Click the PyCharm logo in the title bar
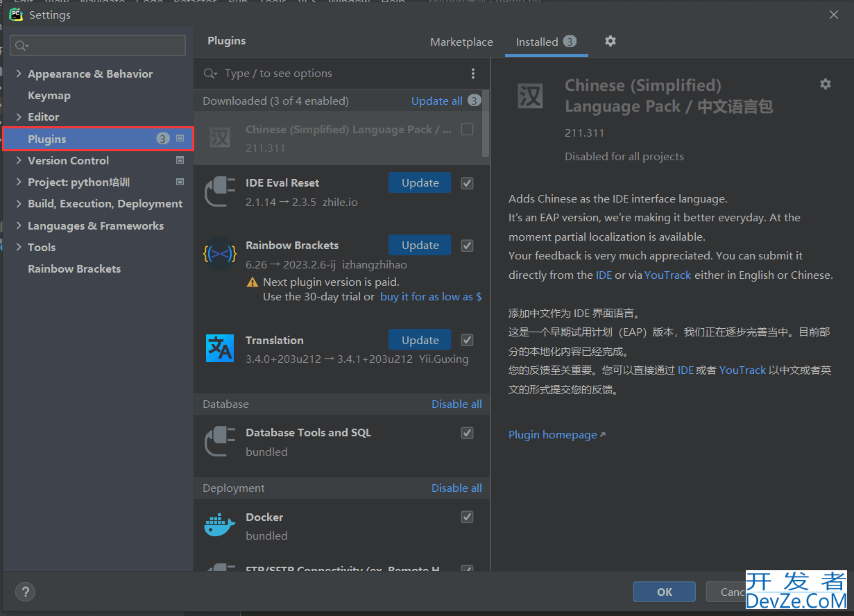The height and width of the screenshot is (616, 854). (15, 14)
